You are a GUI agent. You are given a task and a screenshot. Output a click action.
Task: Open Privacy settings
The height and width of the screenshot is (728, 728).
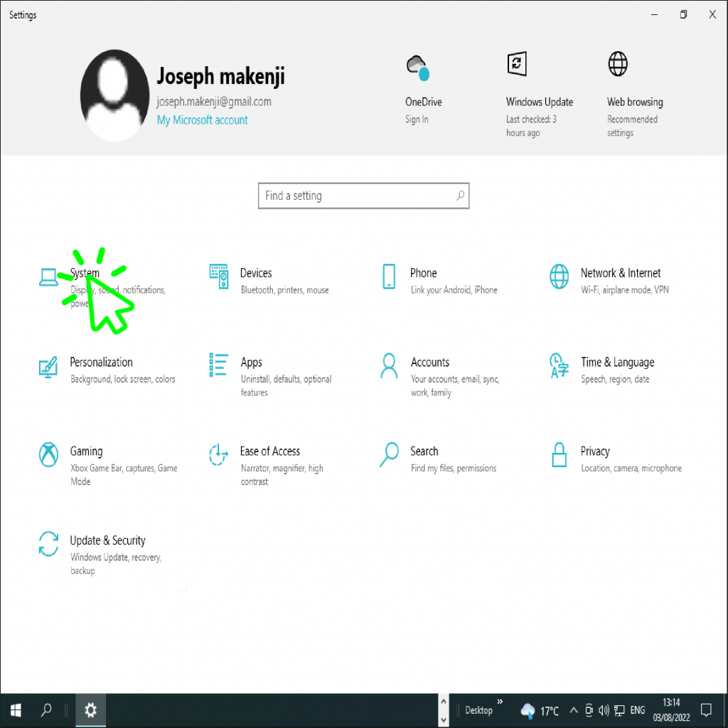pos(595,451)
